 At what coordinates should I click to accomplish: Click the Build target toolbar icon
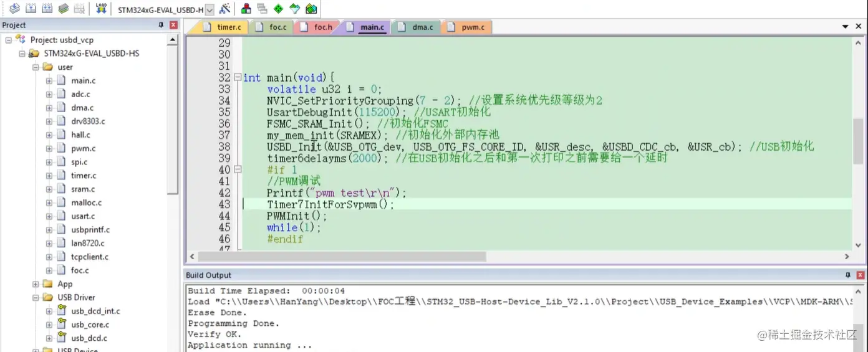[x=31, y=9]
